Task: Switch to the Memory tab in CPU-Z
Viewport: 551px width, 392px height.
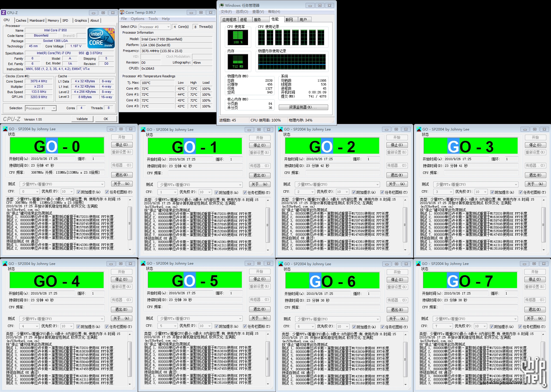Action: click(53, 20)
